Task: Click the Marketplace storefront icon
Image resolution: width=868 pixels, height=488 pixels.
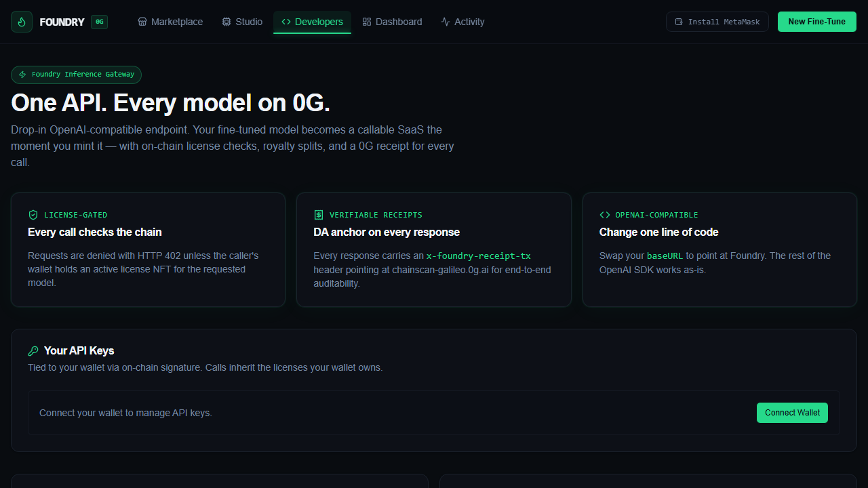Action: click(142, 22)
